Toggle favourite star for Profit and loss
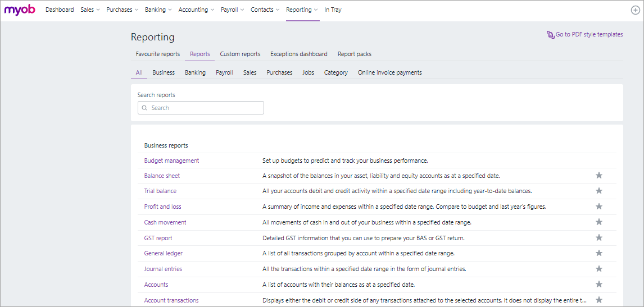 [599, 207]
